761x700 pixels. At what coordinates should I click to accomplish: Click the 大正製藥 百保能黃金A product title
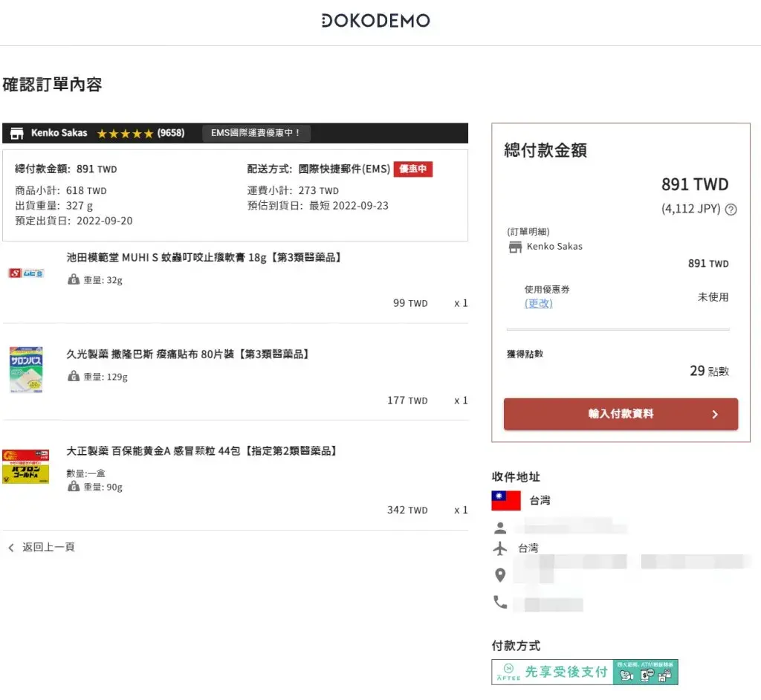coord(202,451)
